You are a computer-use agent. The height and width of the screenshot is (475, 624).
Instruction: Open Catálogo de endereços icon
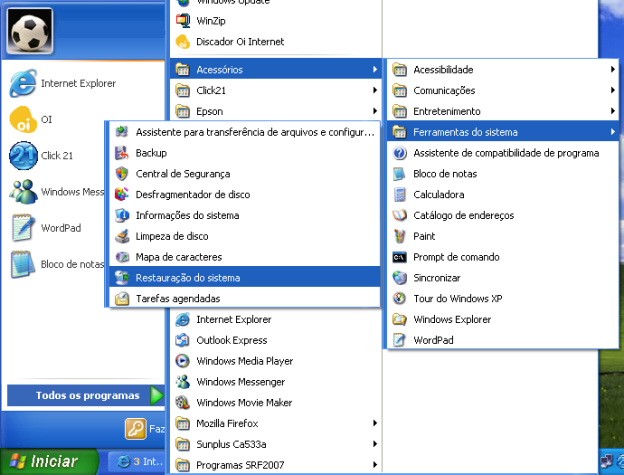[400, 215]
